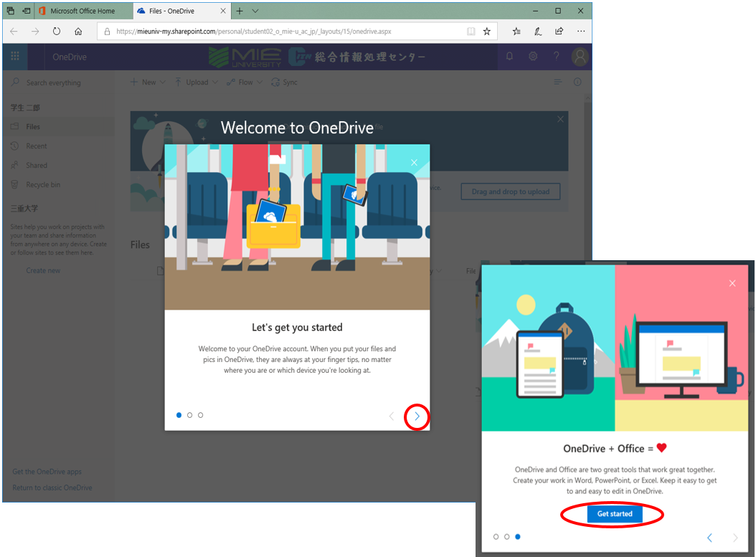Viewport: 756px width, 557px height.
Task: Share this page via share icon
Action: click(559, 32)
